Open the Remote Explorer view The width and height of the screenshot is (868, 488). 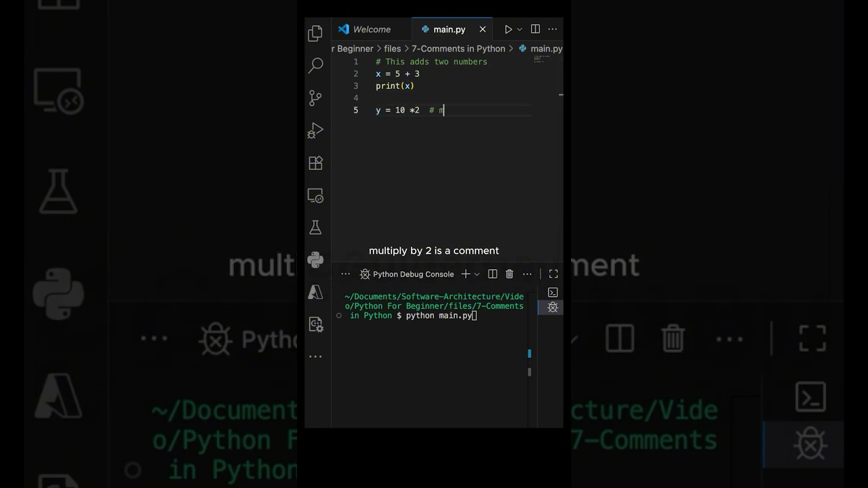[x=315, y=196]
